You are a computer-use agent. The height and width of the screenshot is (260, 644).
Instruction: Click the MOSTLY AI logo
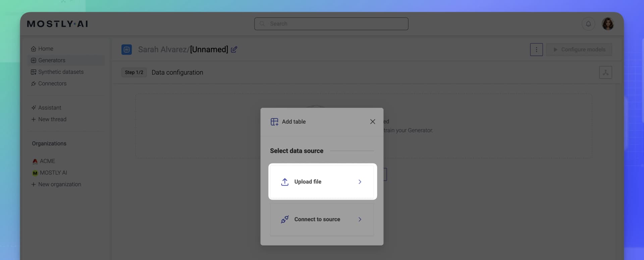[57, 24]
